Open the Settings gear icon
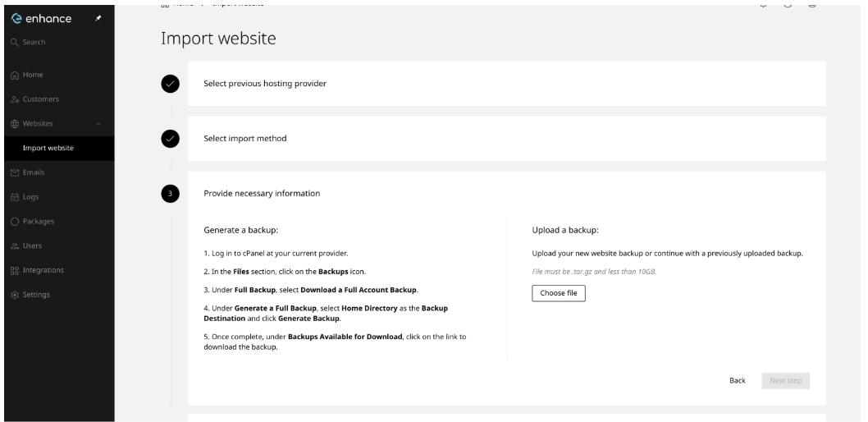This screenshot has height=422, width=868. [x=15, y=295]
